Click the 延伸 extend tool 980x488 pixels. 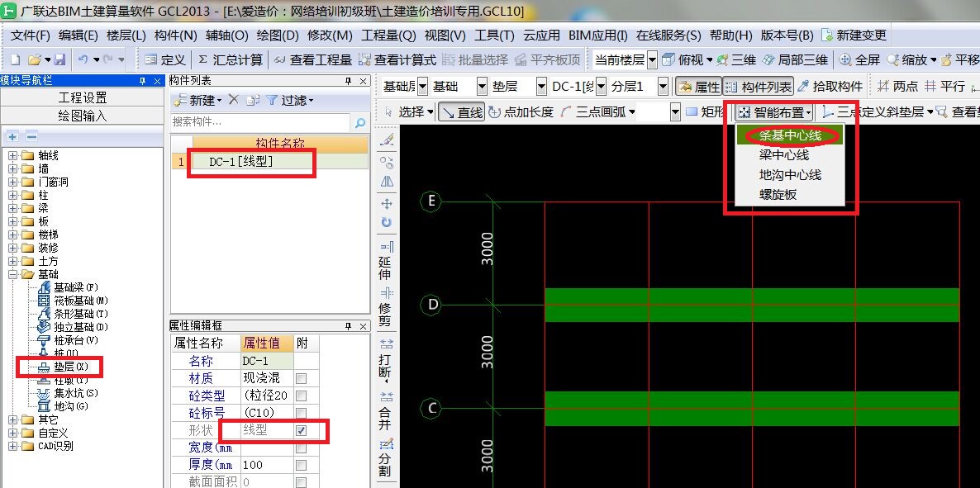(386, 263)
